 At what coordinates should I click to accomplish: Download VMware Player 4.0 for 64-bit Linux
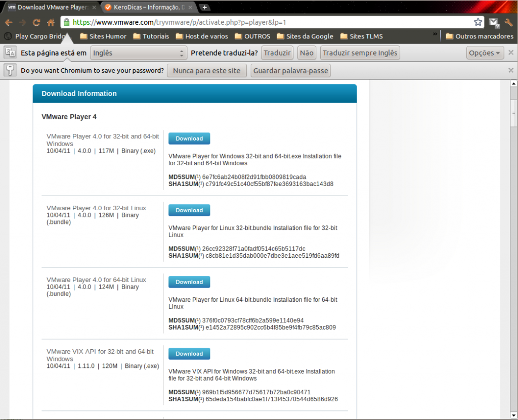[189, 282]
